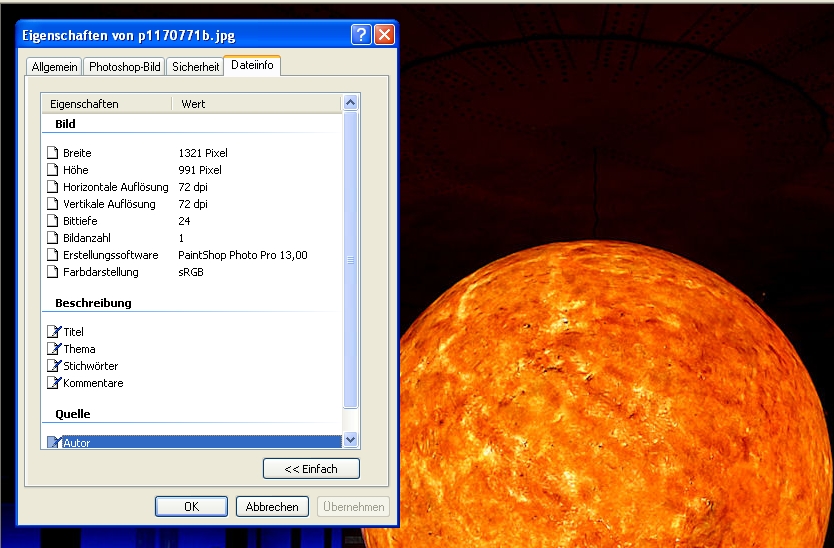Click the document icon beside Bittiefe
This screenshot has height=548, width=834.
click(x=52, y=221)
